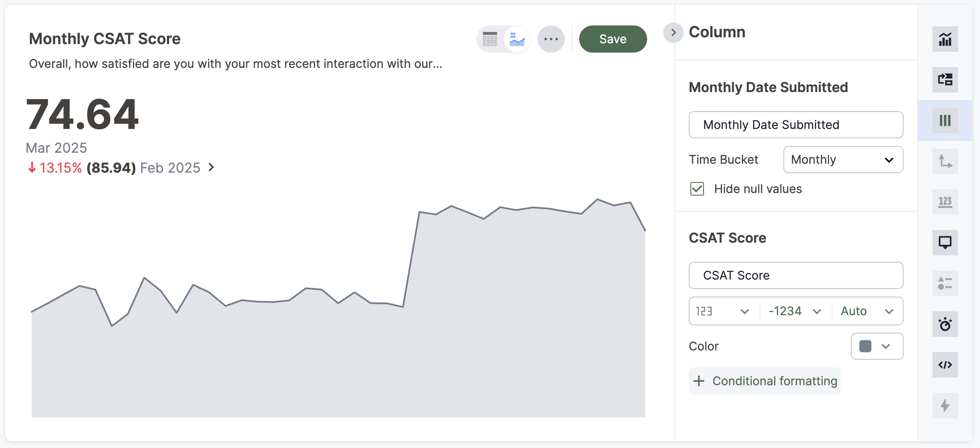The height and width of the screenshot is (448, 980).
Task: Open the timer refresh icon
Action: point(945,325)
